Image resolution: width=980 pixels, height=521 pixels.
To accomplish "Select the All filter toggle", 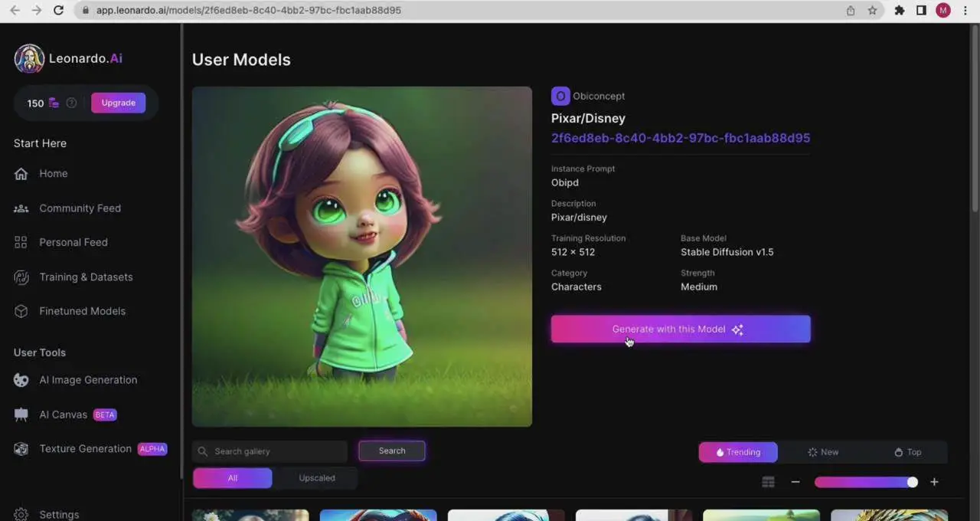I will pos(232,478).
